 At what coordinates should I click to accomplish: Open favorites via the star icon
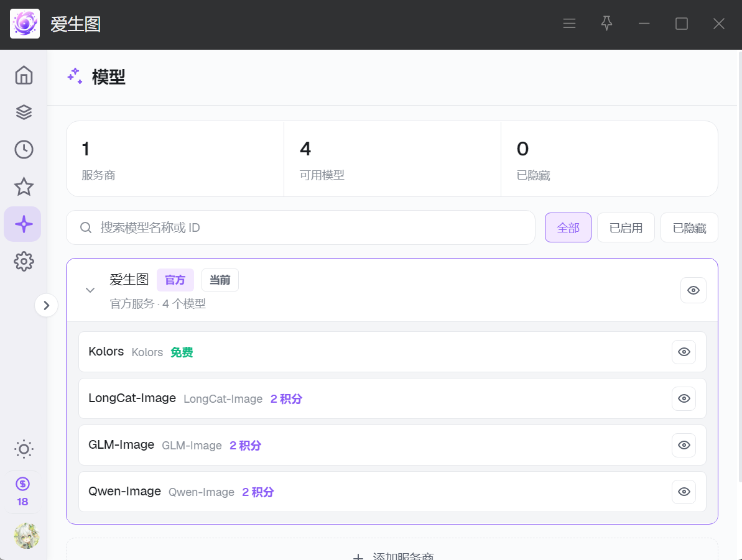pyautogui.click(x=24, y=187)
